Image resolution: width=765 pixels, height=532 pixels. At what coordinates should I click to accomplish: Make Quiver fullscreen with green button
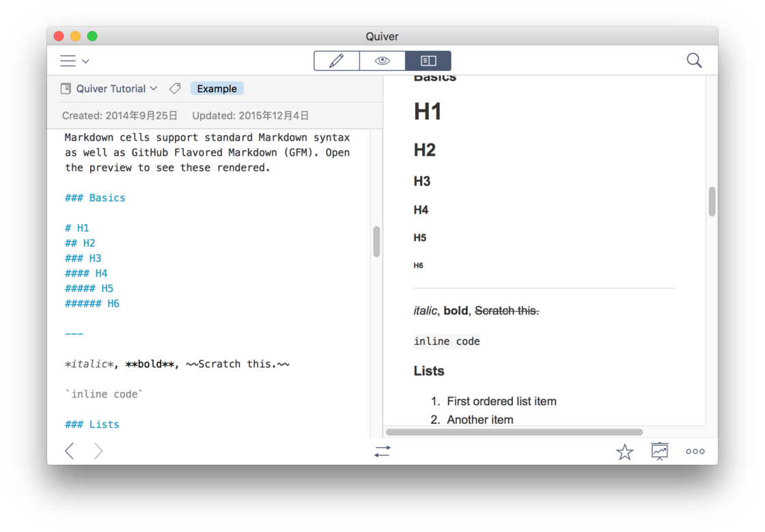92,36
